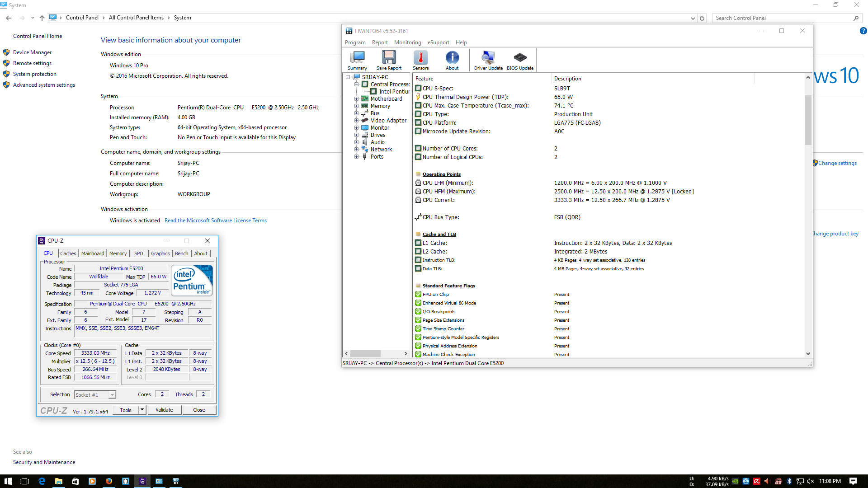This screenshot has height=488, width=868.
Task: Click Save Report floppy icon in HWiNFO64
Action: (x=389, y=60)
